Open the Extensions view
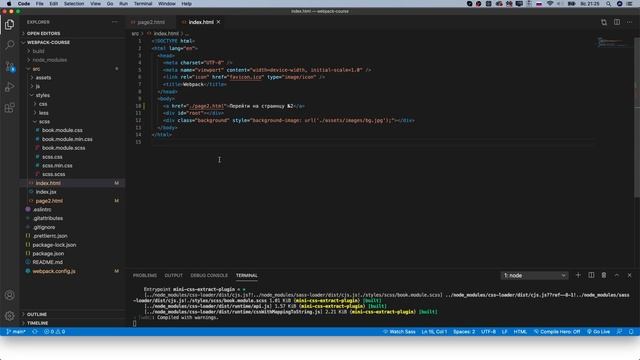Screen dimensions: 640x360 (9, 108)
